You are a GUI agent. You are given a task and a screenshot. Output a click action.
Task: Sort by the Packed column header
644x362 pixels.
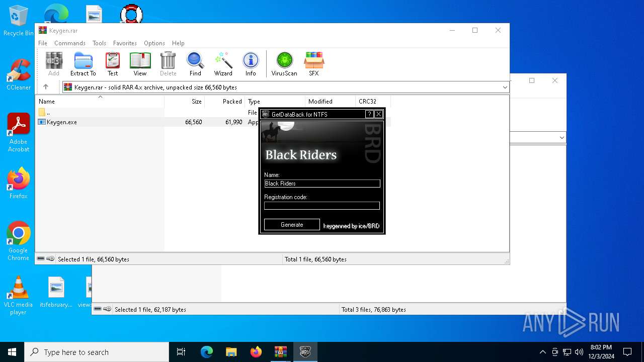coord(225,101)
